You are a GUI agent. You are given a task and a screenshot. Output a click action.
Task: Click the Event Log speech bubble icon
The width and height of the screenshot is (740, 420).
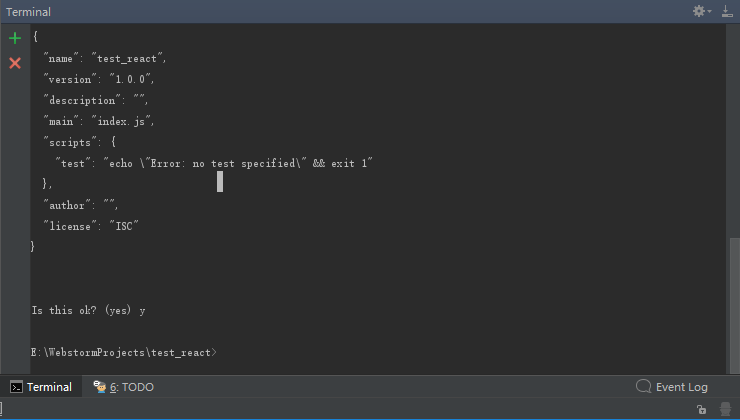click(x=644, y=387)
